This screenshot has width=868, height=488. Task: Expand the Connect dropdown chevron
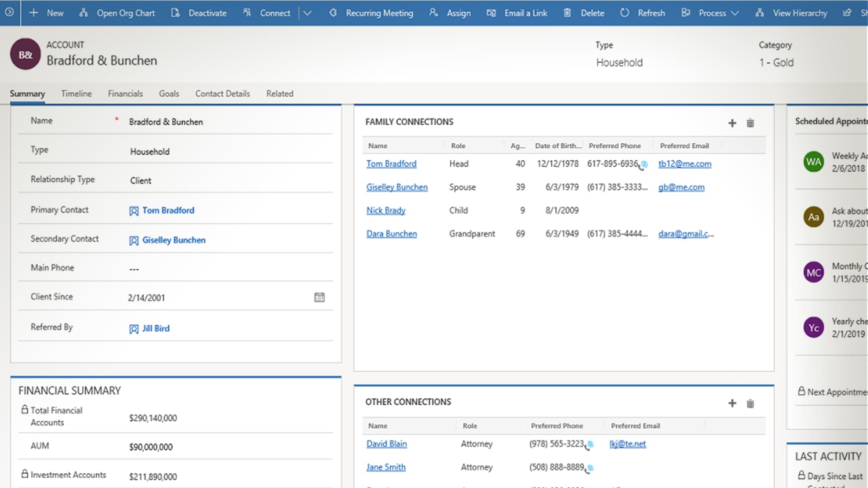tap(307, 13)
